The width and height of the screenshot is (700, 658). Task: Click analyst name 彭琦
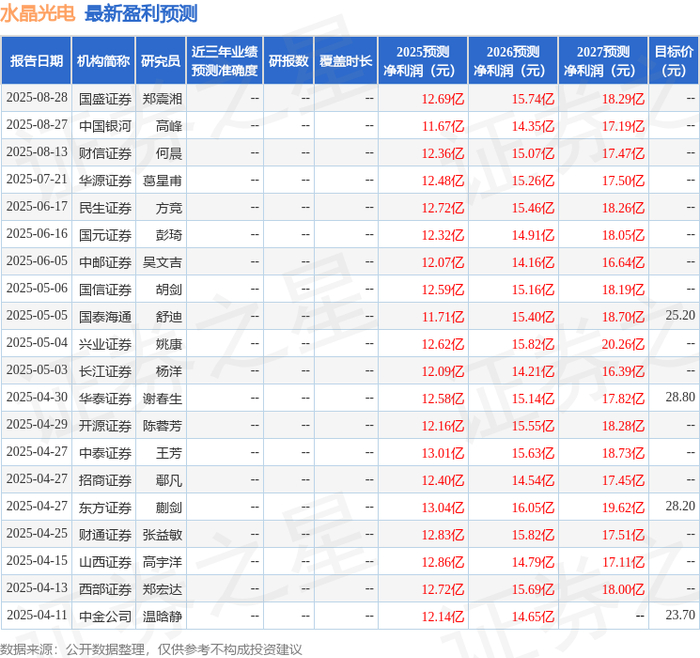(x=169, y=235)
